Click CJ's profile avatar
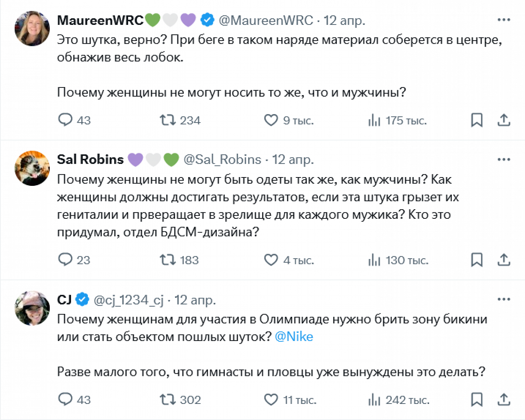525x420 pixels. (x=32, y=308)
